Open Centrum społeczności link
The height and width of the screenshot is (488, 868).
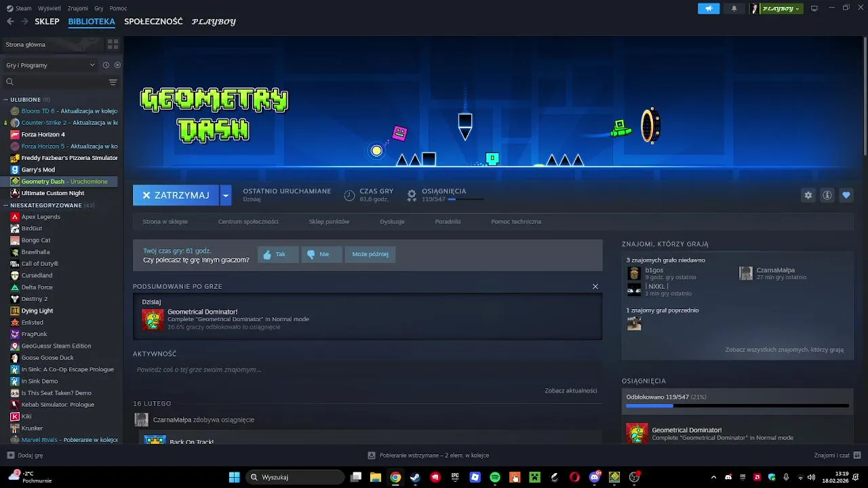click(248, 222)
